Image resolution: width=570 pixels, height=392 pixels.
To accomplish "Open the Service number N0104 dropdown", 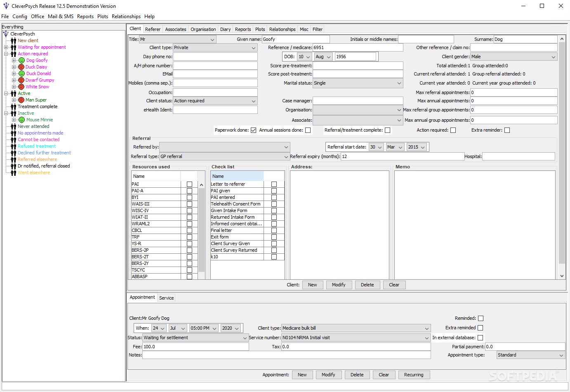I will point(356,338).
